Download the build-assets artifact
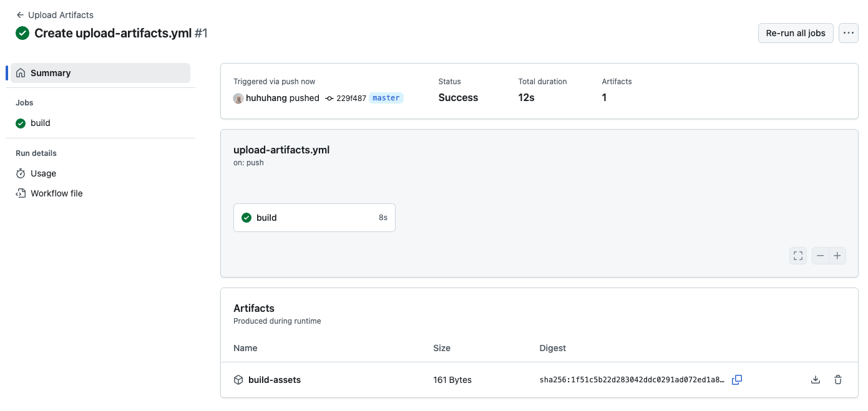Image resolution: width=868 pixels, height=411 pixels. tap(816, 379)
